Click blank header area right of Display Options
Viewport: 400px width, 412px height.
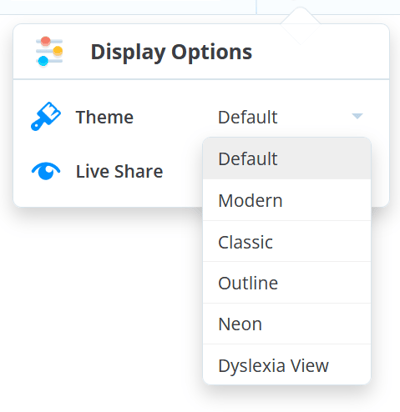tap(320, 53)
